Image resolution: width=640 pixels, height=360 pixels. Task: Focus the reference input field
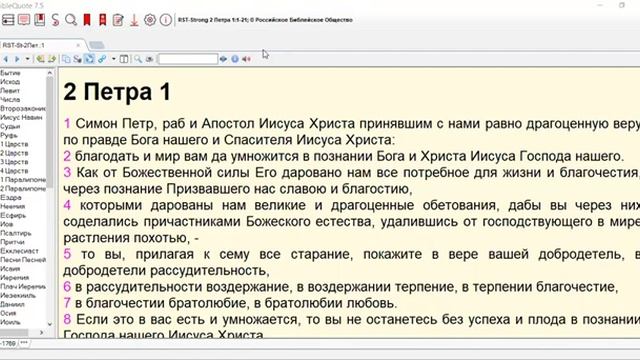188,59
